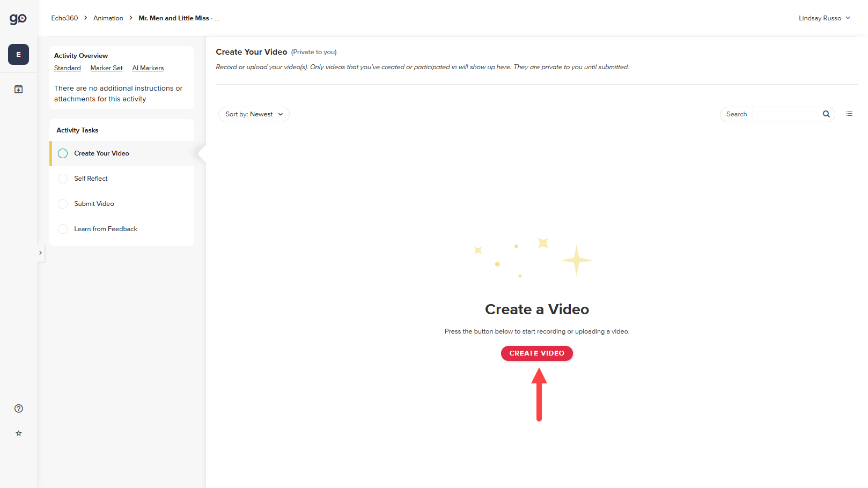View the AI Markers link
Viewport: 868px width, 488px height.
[x=148, y=68]
